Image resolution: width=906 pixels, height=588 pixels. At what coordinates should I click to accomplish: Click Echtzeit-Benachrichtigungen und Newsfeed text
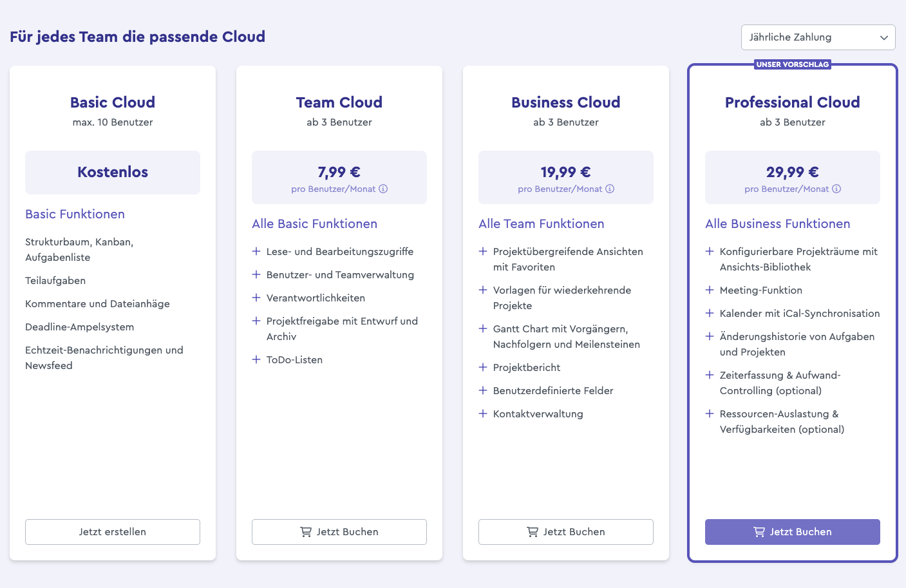104,358
